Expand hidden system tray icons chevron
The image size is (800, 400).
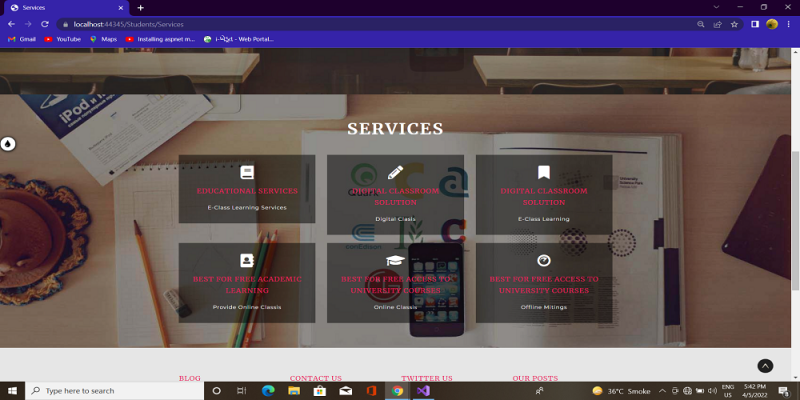662,391
